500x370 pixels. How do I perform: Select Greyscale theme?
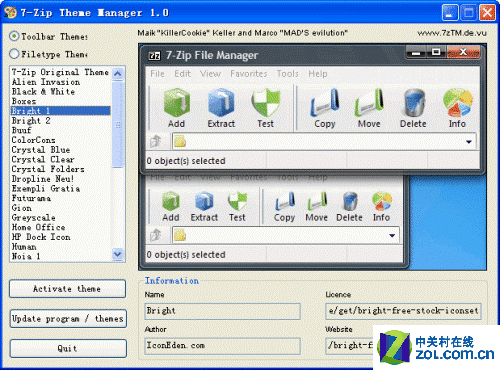coord(60,217)
